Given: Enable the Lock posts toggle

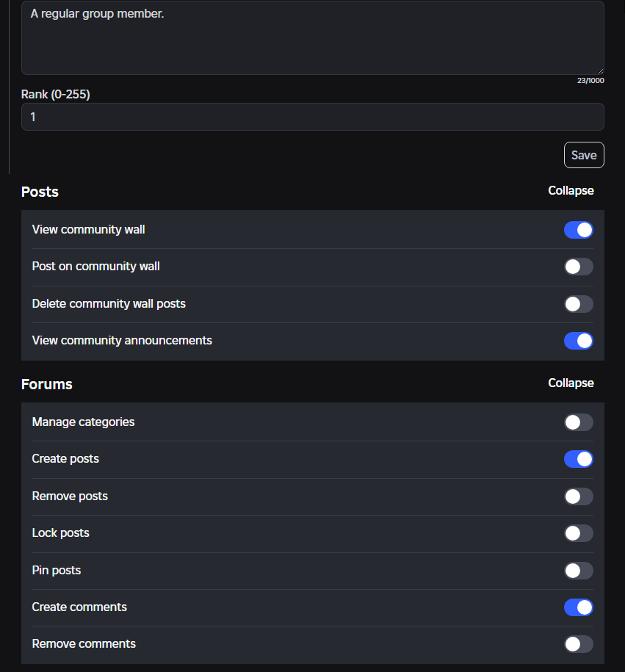Looking at the screenshot, I should coord(578,533).
